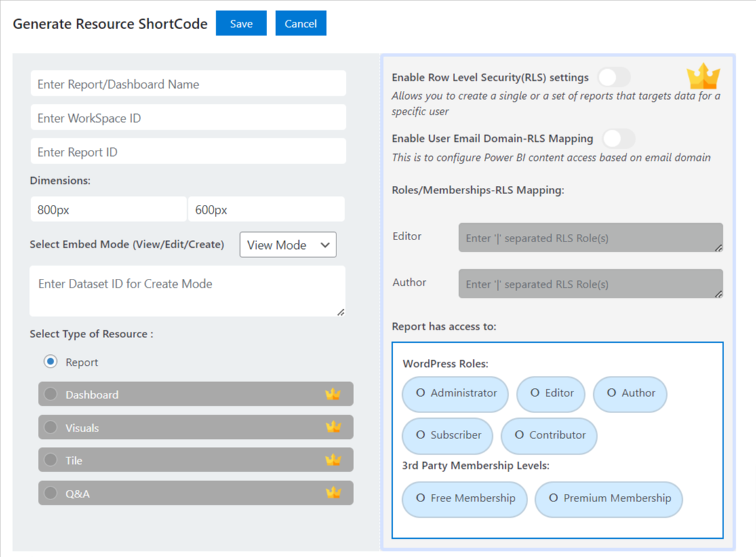The height and width of the screenshot is (557, 756).
Task: Select the Subscriber role pill
Action: [x=447, y=436]
